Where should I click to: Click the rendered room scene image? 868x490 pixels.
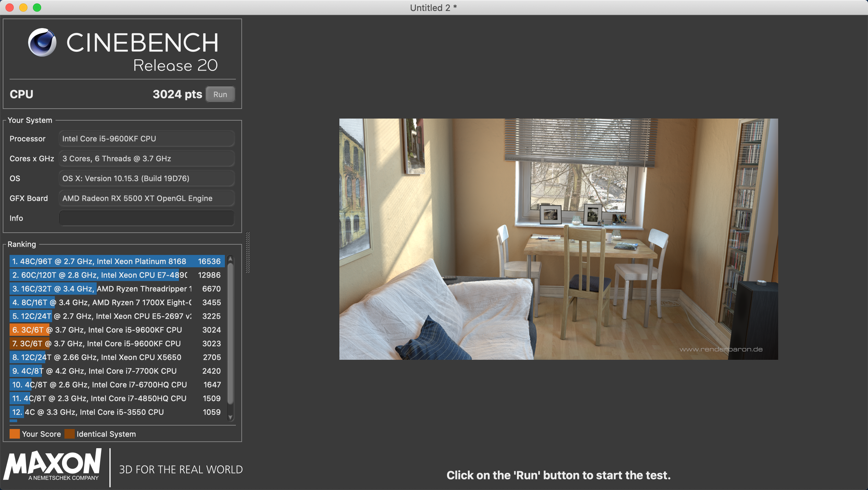(558, 239)
